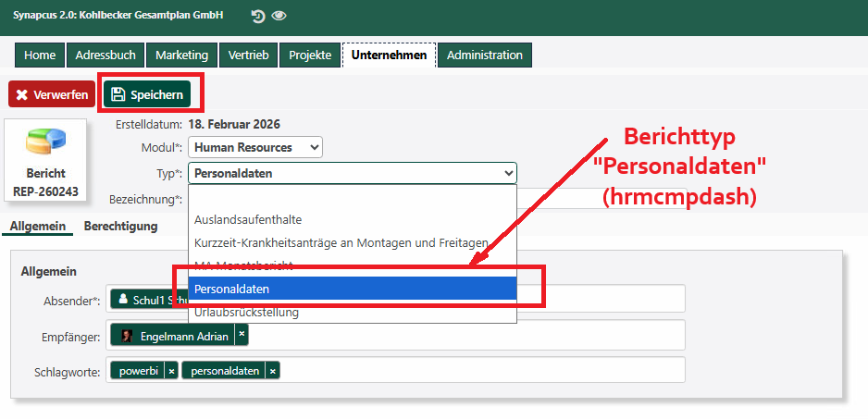Pick the Kurzzeit-Krankheitsanträge report type

(x=341, y=242)
